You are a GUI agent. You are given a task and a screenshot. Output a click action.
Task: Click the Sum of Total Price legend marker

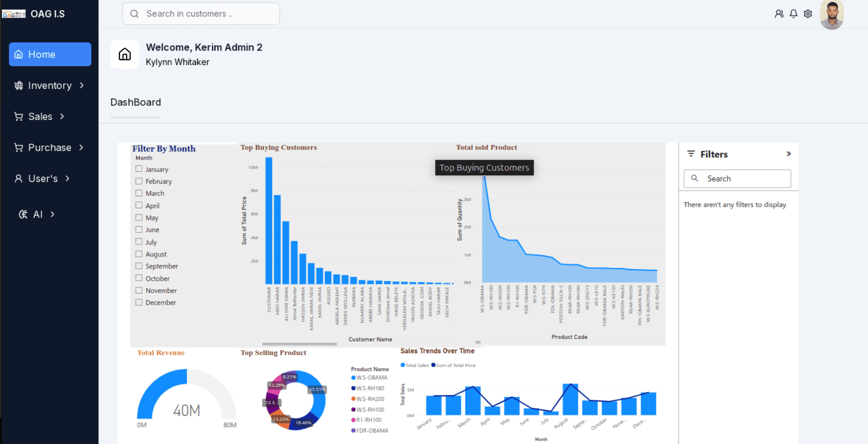[433, 365]
